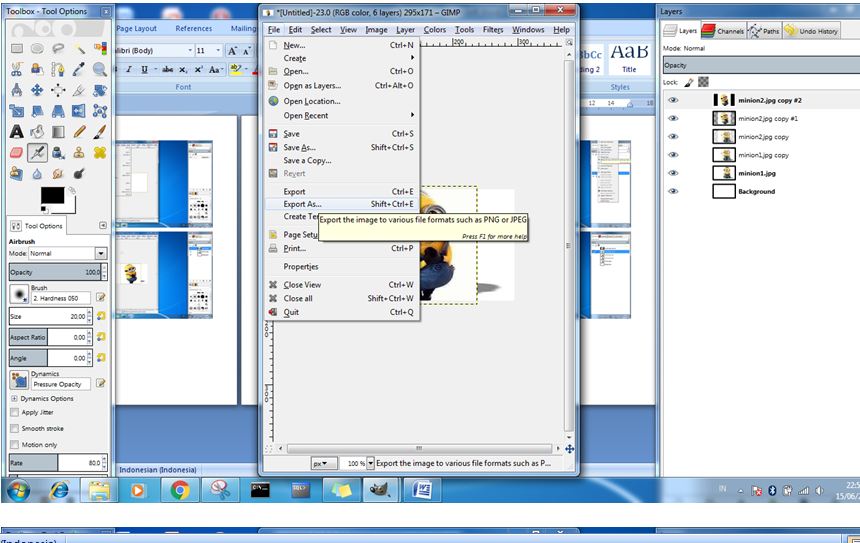860x543 pixels.
Task: Choose Open as Layers in File menu
Action: tap(340, 86)
